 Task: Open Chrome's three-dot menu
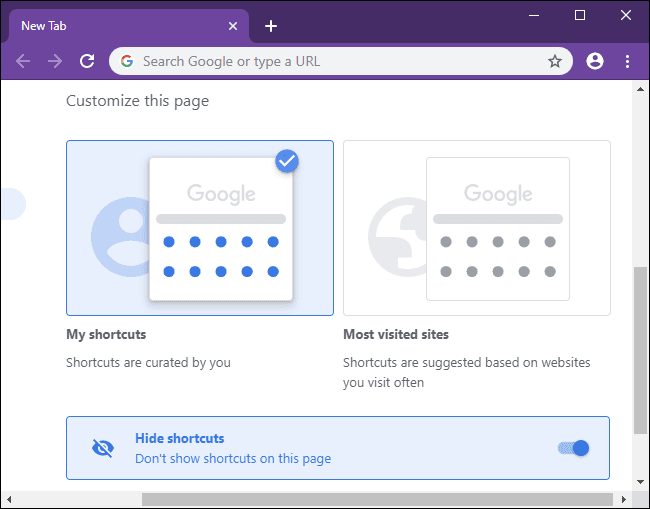(627, 61)
